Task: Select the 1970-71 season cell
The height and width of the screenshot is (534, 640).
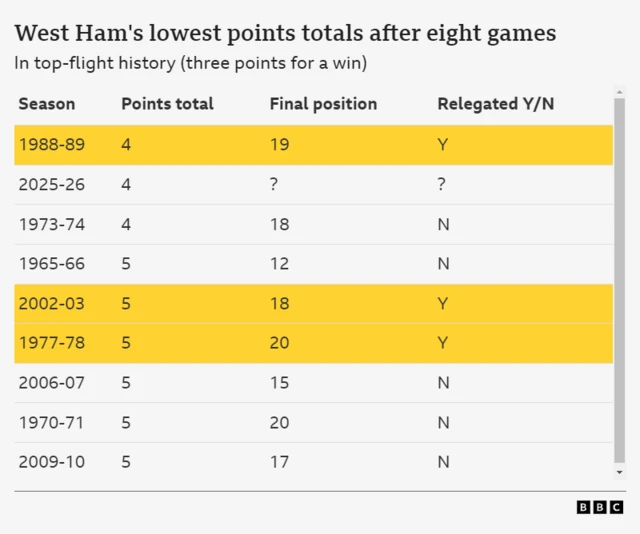Action: click(x=51, y=423)
